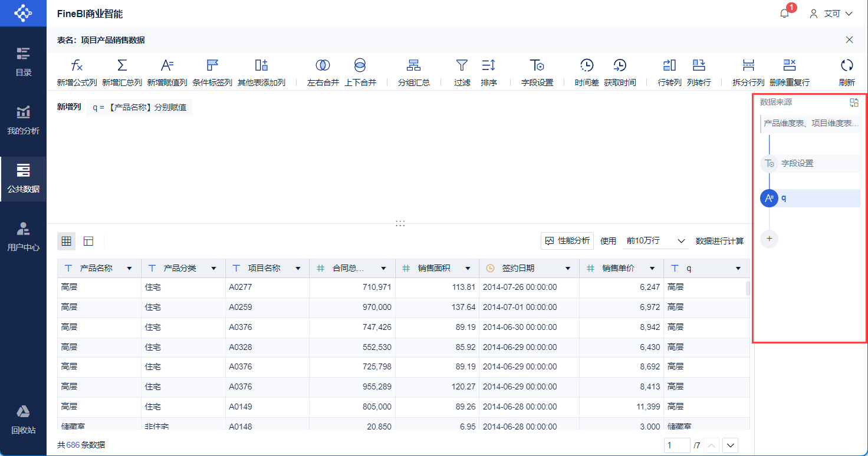Screen dimensions: 868x456
Task: Switch to the table grid view icon
Action: coord(67,241)
